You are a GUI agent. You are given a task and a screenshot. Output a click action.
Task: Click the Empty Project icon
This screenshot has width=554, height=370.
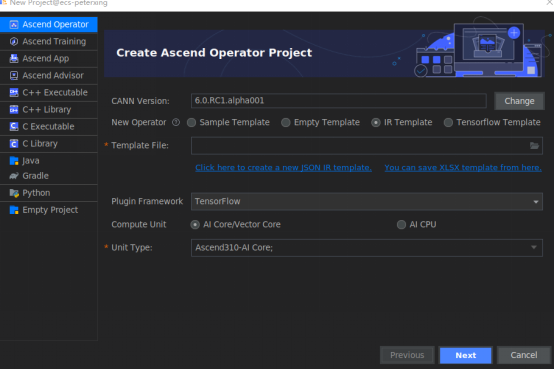pos(14,210)
